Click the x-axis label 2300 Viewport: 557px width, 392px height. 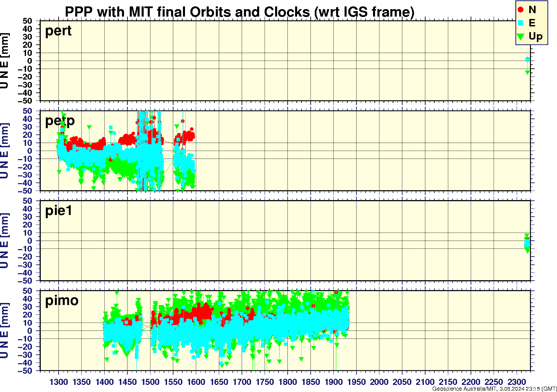coord(517,382)
